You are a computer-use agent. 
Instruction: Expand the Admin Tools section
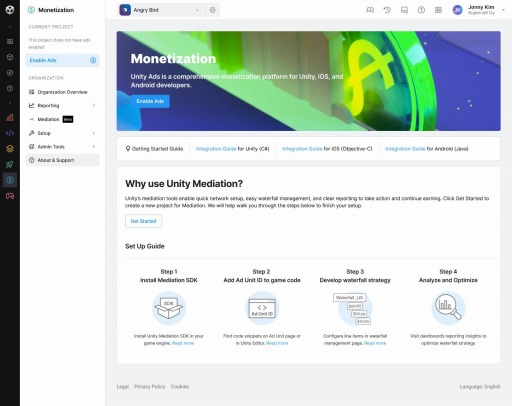63,147
